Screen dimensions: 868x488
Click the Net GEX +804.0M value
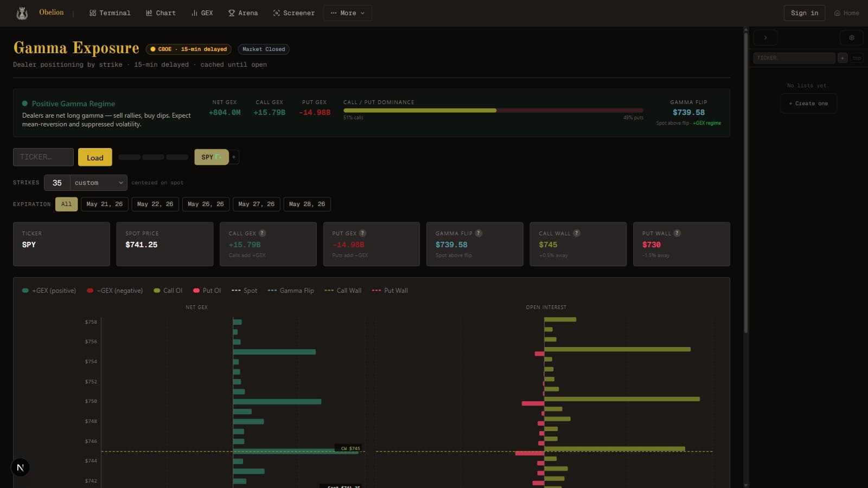(225, 112)
